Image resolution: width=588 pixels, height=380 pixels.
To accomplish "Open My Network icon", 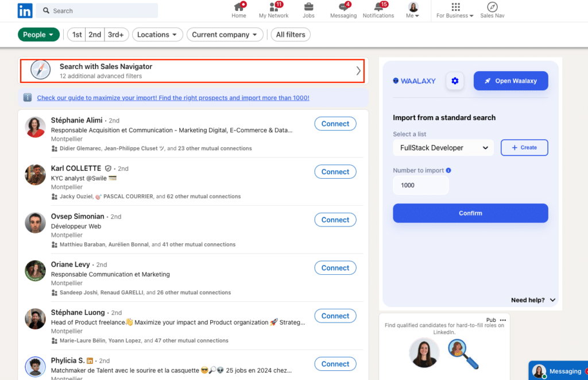I will pyautogui.click(x=274, y=7).
